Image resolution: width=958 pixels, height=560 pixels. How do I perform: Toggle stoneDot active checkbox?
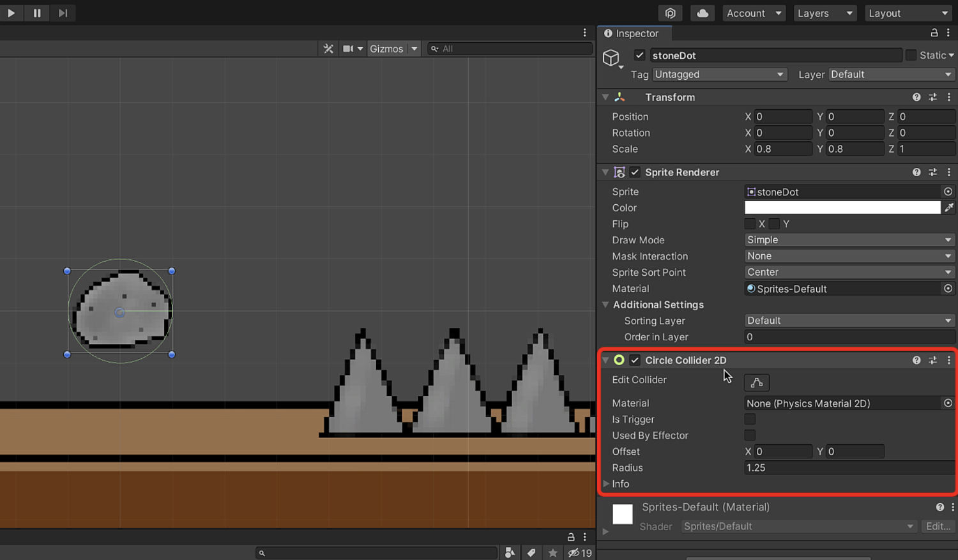pyautogui.click(x=639, y=56)
